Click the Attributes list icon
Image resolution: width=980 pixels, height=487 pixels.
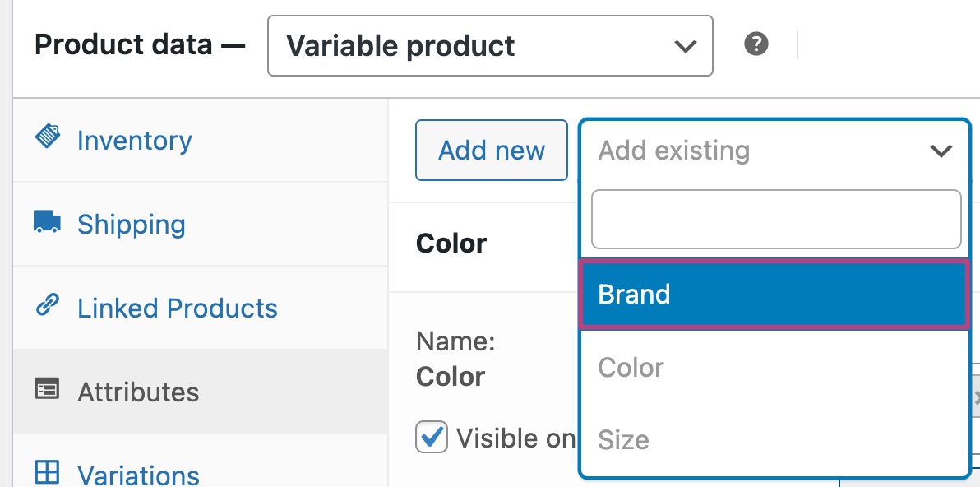(x=48, y=389)
